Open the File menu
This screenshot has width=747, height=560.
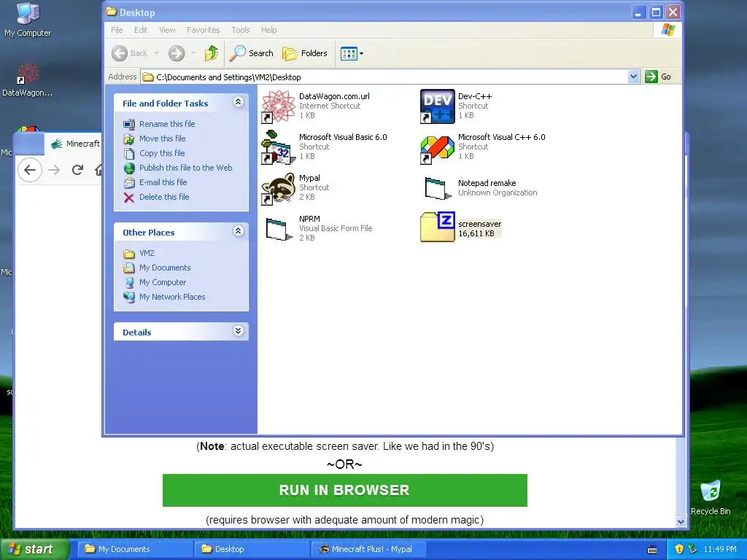[x=117, y=30]
